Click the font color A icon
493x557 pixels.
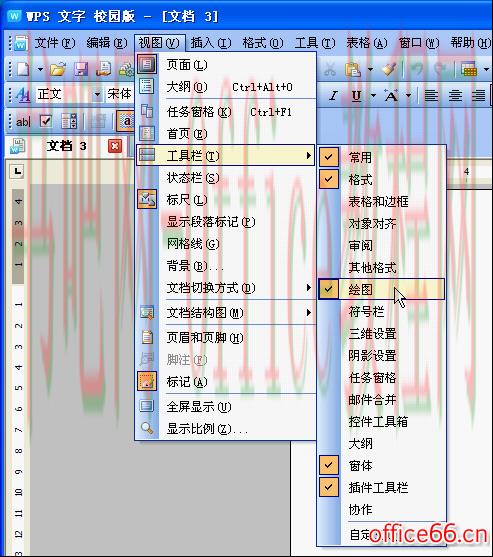point(391,95)
